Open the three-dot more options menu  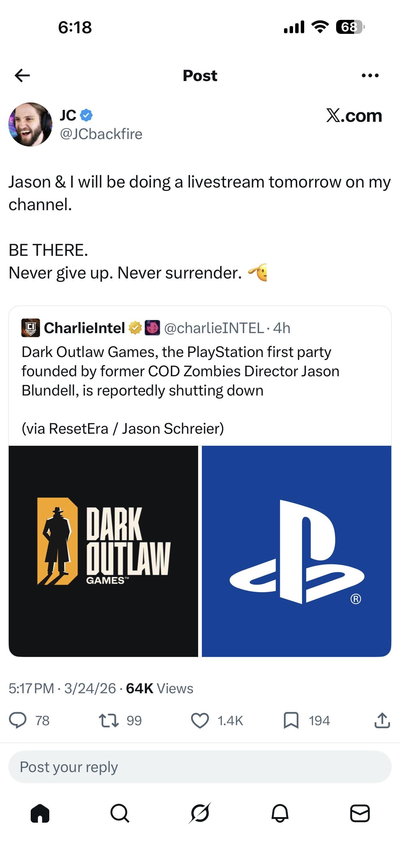370,75
